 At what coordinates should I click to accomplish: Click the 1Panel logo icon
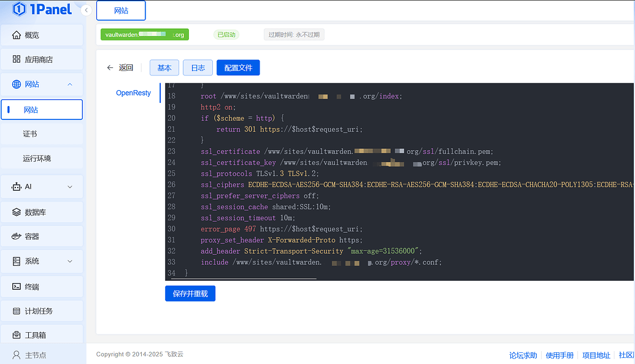pyautogui.click(x=19, y=9)
